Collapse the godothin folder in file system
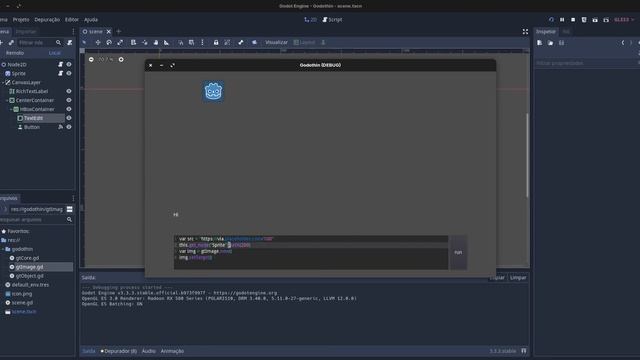Screen dimensions: 640x360 pos(3,249)
